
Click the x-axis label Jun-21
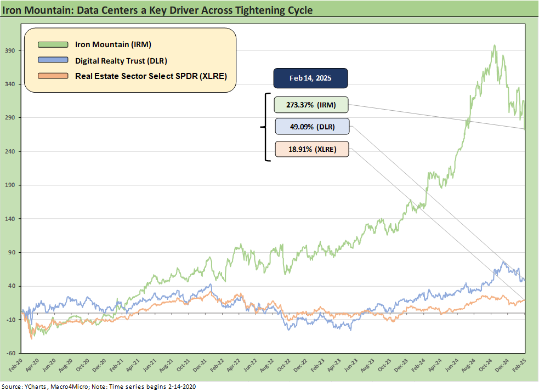point(150,365)
